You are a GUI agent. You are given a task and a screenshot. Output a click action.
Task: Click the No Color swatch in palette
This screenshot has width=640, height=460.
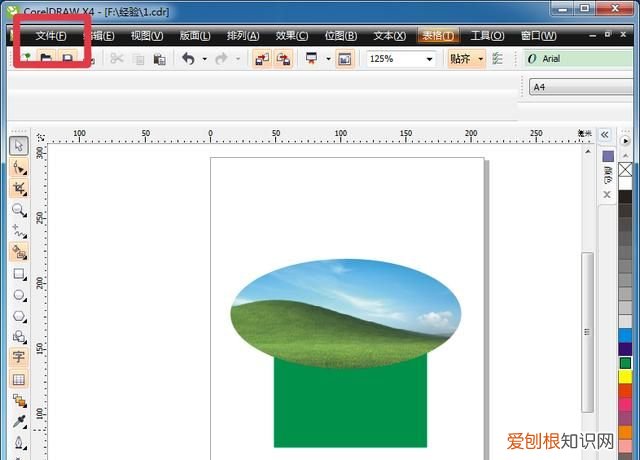coord(625,170)
